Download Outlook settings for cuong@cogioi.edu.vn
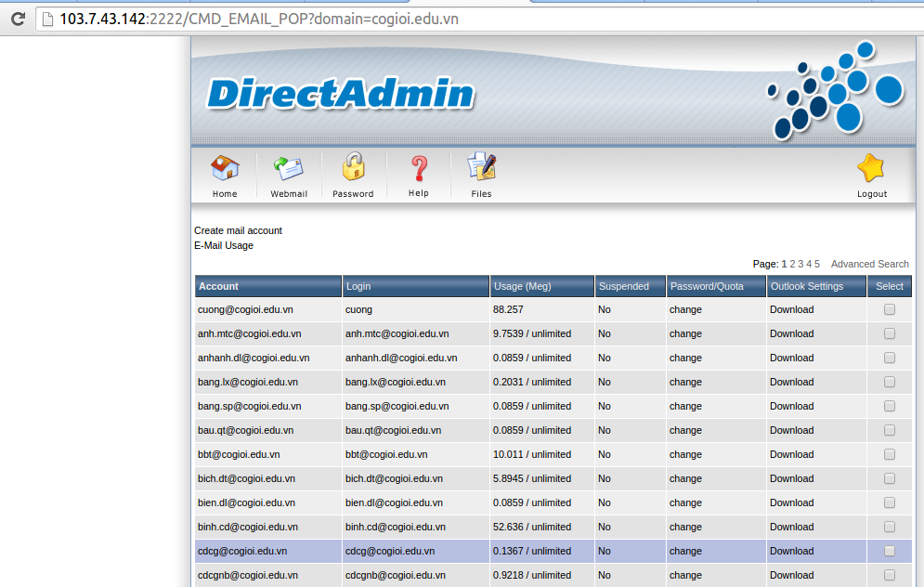924x587 pixels. tap(791, 309)
